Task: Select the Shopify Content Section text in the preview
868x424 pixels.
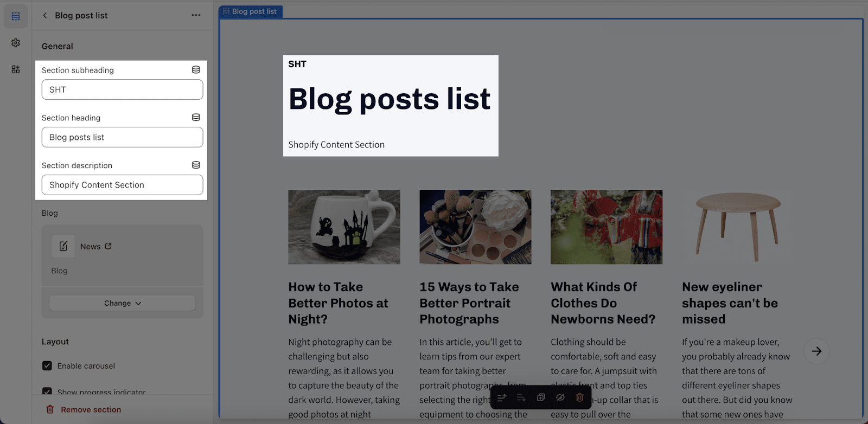Action: pyautogui.click(x=336, y=145)
